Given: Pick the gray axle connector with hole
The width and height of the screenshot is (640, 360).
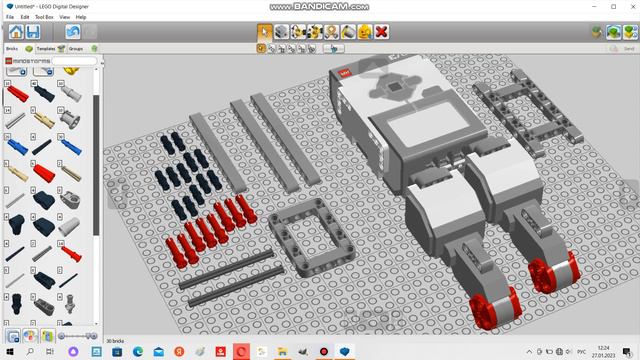Looking at the screenshot, I should click(x=69, y=200).
